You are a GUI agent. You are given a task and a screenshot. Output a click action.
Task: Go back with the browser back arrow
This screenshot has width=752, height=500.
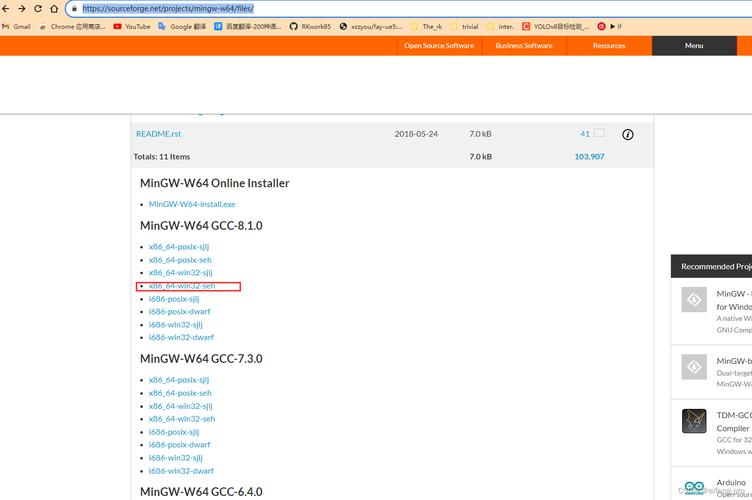[6, 9]
